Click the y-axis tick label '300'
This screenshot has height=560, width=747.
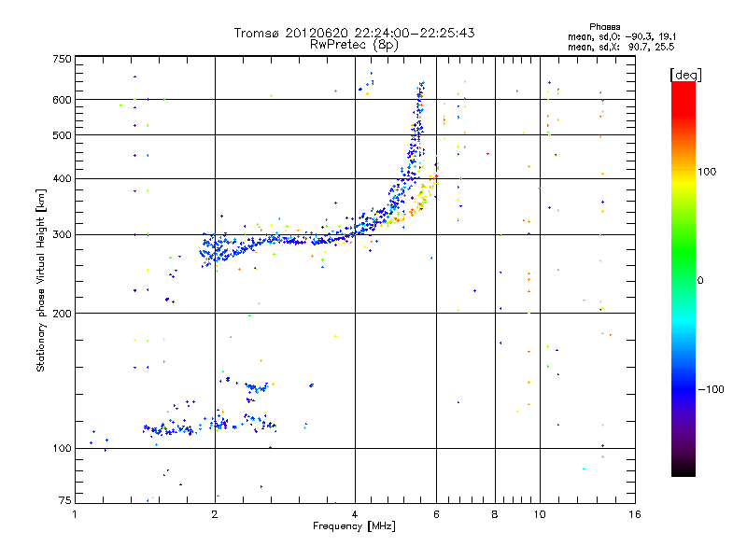click(62, 234)
